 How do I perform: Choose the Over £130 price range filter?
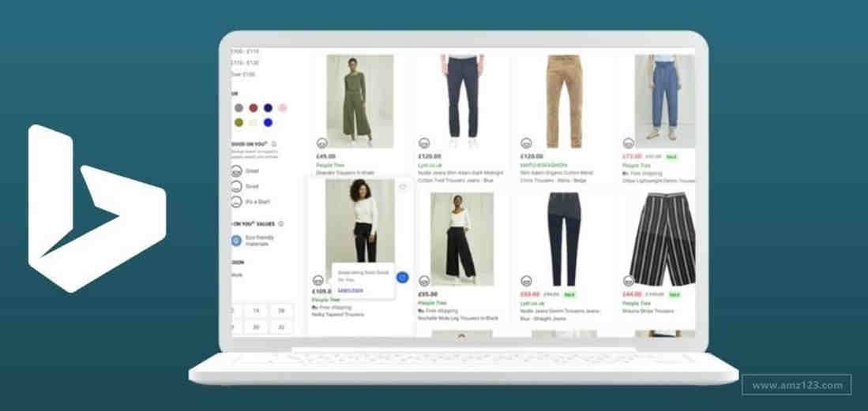(x=243, y=74)
